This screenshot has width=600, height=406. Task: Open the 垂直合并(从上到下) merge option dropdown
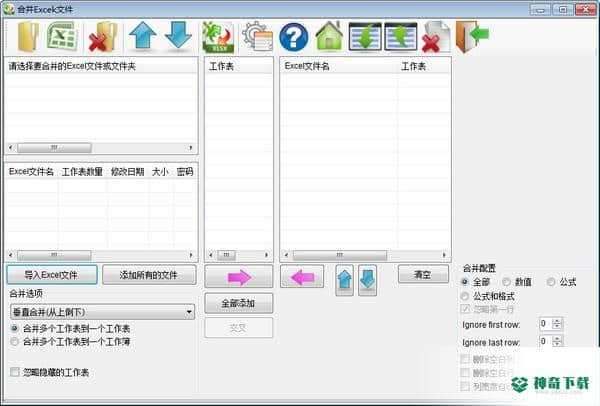click(x=102, y=312)
